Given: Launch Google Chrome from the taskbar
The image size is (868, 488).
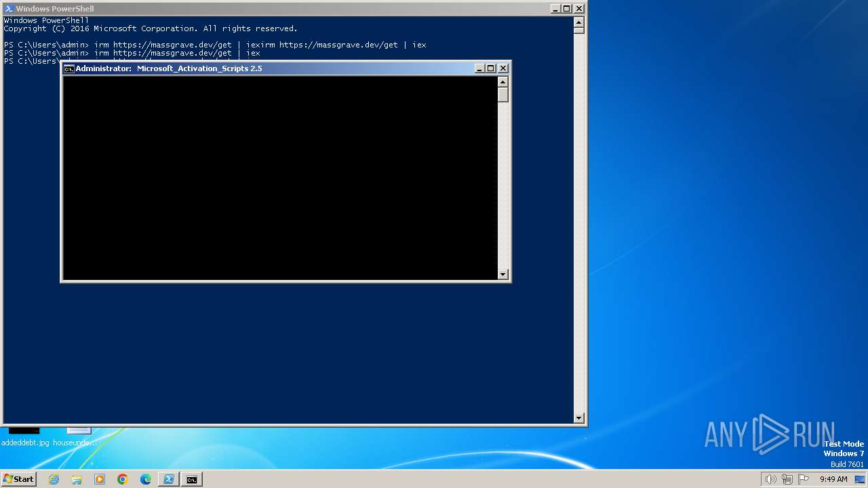Looking at the screenshot, I should coord(123,479).
